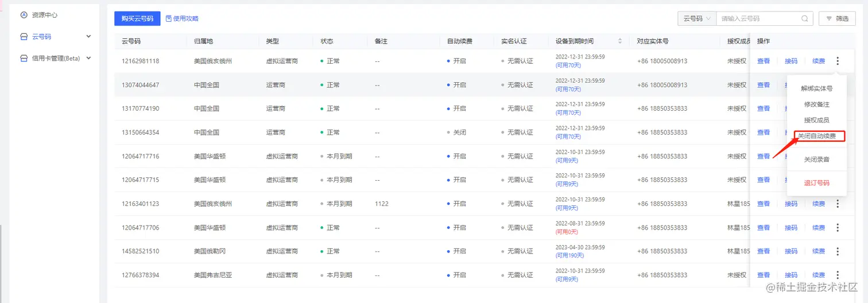Choose 授权成员 from the popup menu
This screenshot has height=303, width=868.
(816, 120)
